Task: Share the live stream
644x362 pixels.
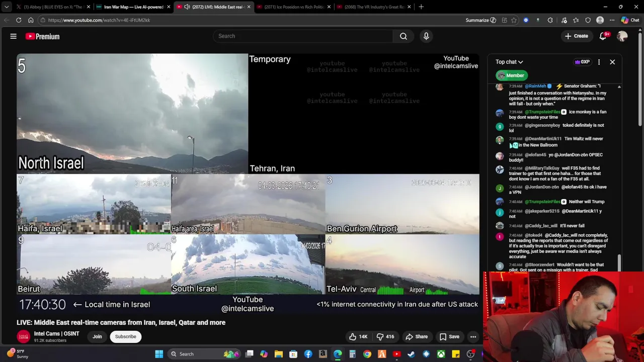Action: click(x=417, y=337)
